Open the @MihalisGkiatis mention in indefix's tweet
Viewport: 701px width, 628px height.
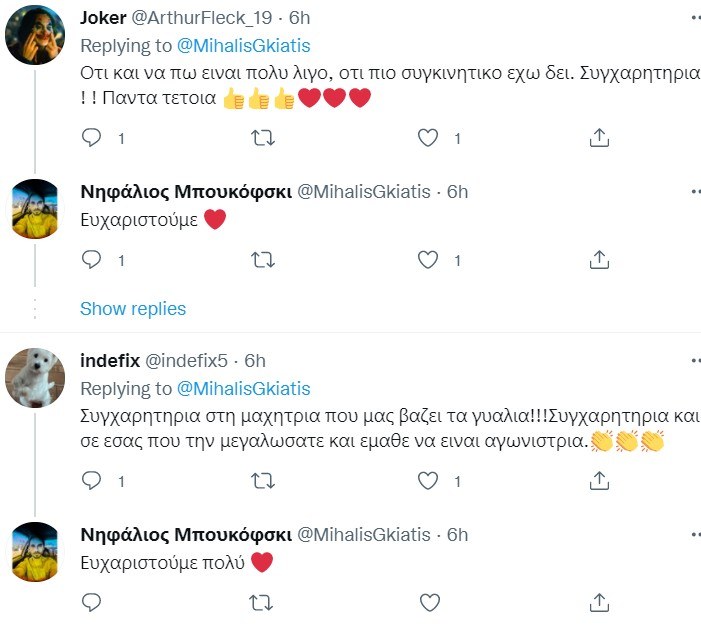coord(243,389)
